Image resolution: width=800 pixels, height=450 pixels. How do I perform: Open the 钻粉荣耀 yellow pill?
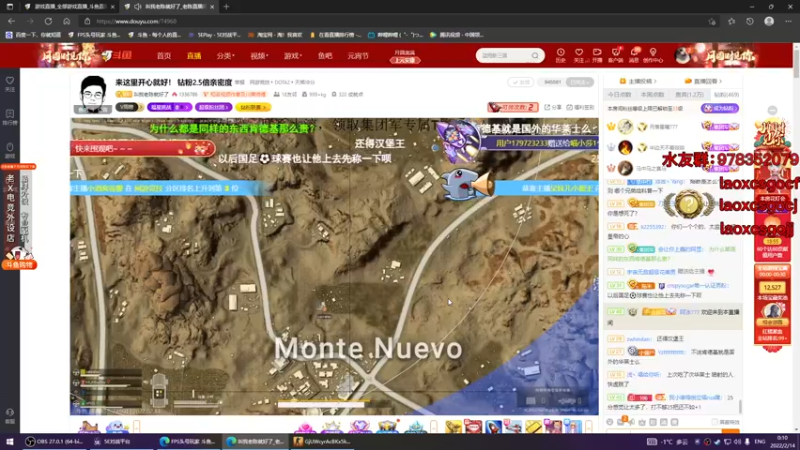tap(253, 107)
